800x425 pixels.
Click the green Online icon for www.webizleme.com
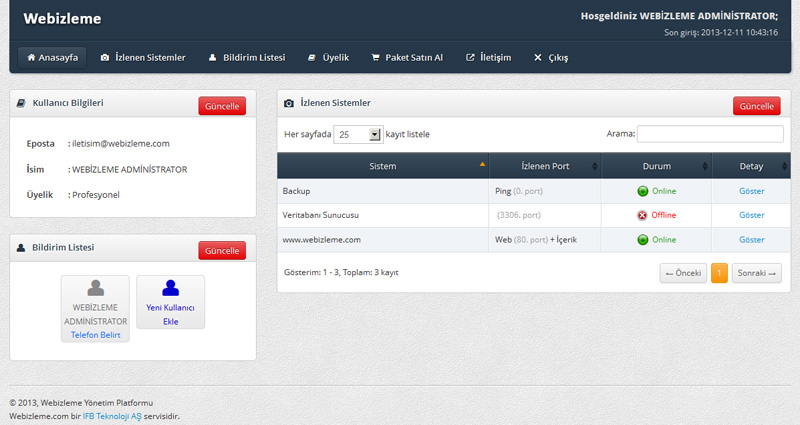[642, 240]
